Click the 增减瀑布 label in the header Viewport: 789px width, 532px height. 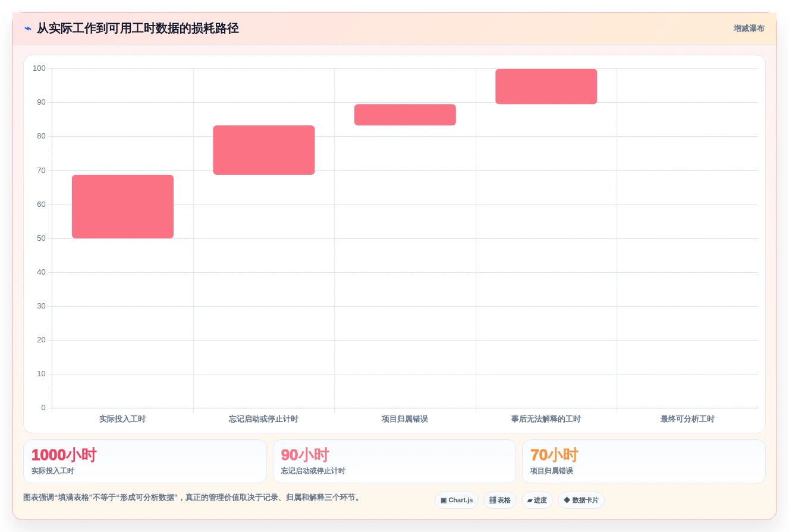749,29
